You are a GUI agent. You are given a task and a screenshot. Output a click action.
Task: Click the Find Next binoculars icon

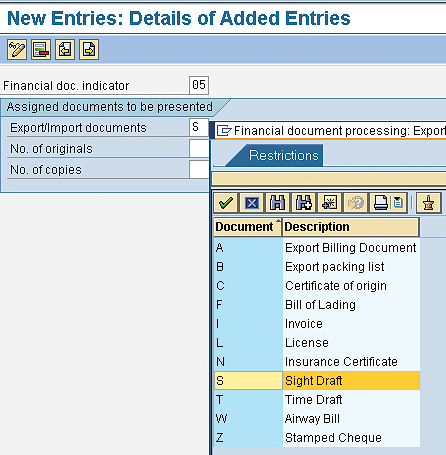pos(303,203)
